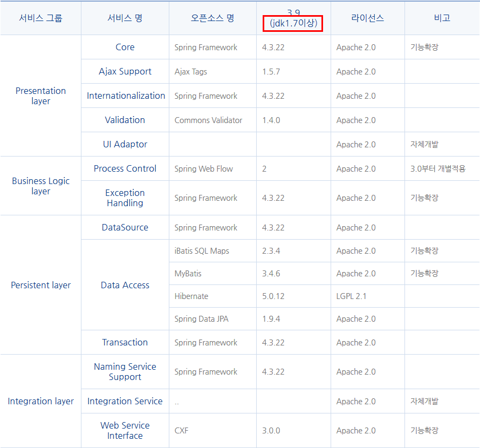Select Apache 2.0 in Validation row
The height and width of the screenshot is (448, 480).
point(368,120)
